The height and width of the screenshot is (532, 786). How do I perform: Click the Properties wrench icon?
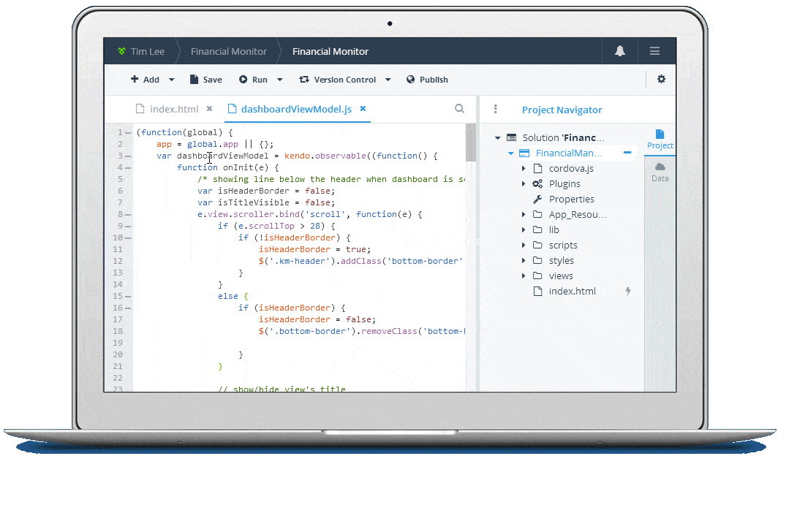pyautogui.click(x=537, y=199)
